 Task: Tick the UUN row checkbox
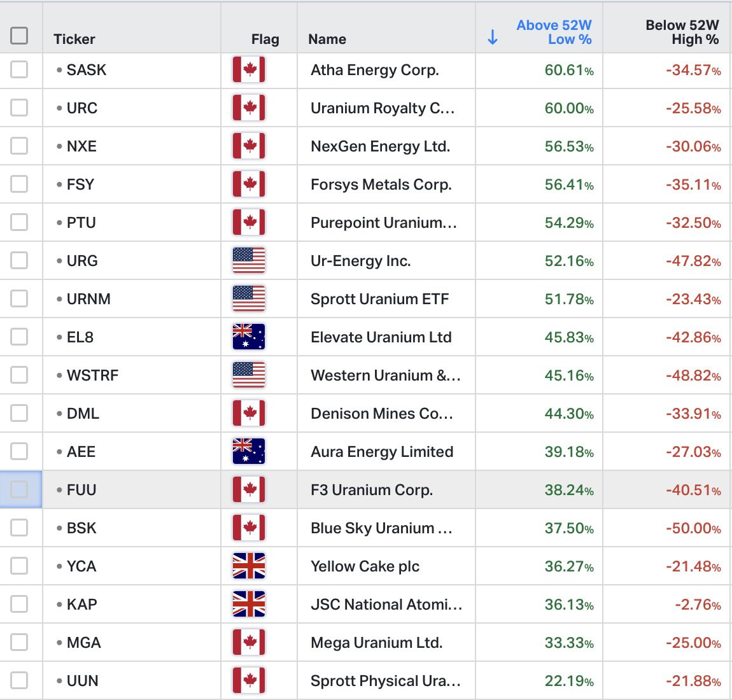[19, 680]
